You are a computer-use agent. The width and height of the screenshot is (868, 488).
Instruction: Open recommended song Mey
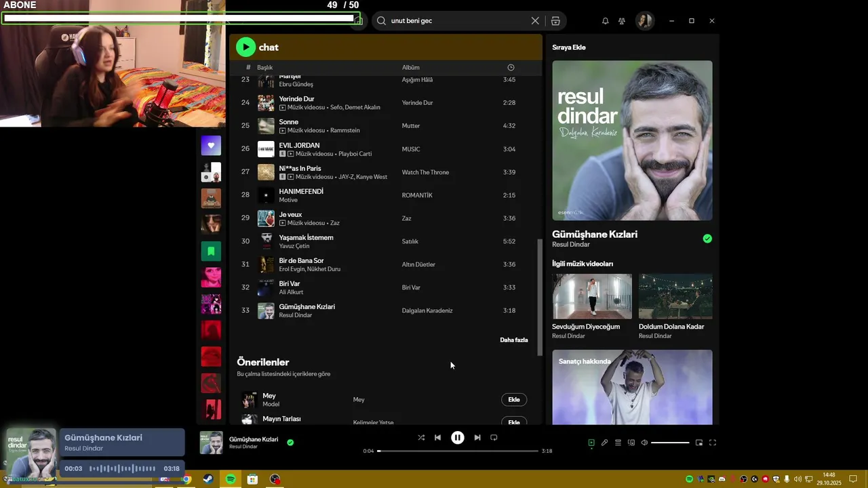[x=269, y=396]
